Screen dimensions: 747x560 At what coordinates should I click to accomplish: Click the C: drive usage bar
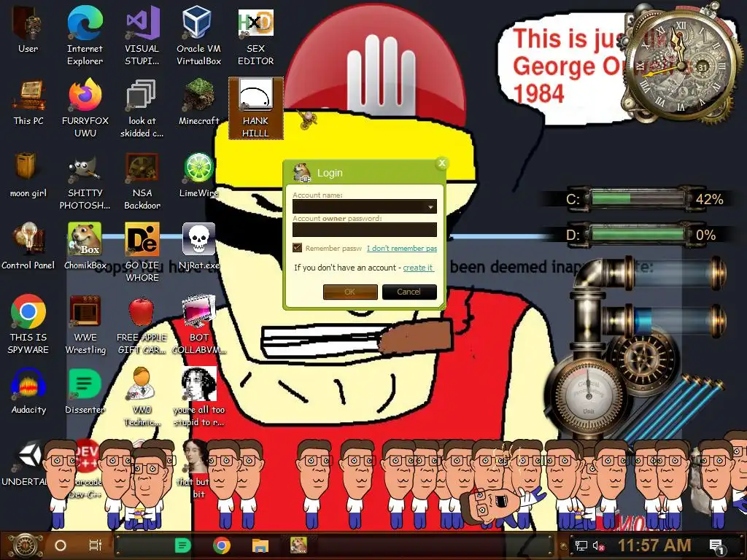[x=638, y=198]
